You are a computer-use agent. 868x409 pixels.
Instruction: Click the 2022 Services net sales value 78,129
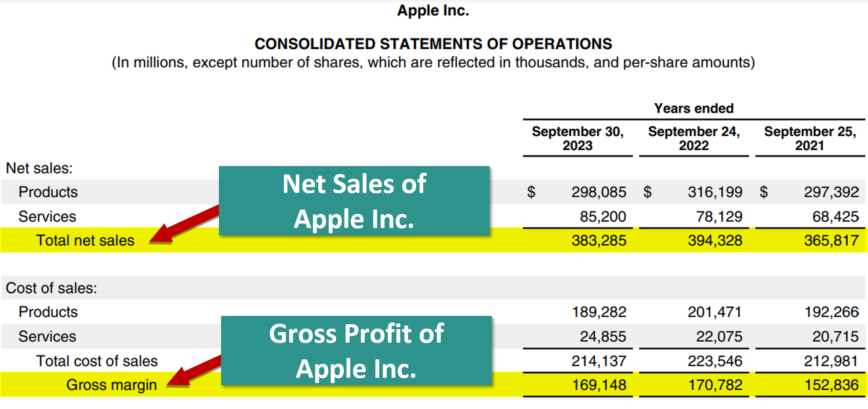pos(719,217)
